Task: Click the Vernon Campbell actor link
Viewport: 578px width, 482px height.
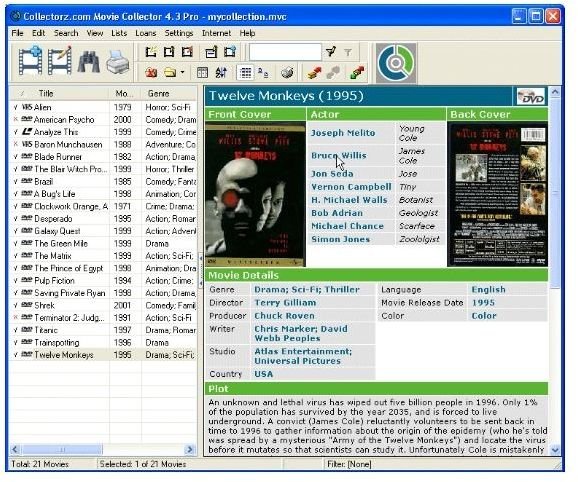Action: click(351, 187)
